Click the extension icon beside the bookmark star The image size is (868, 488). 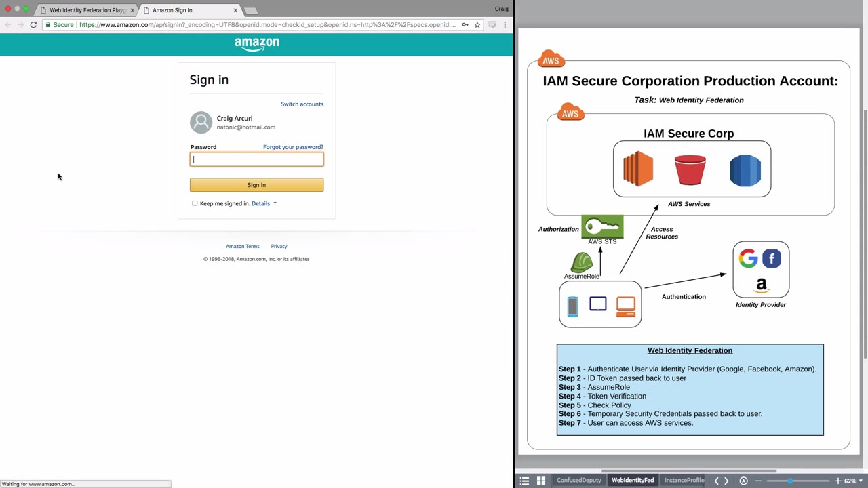(492, 25)
